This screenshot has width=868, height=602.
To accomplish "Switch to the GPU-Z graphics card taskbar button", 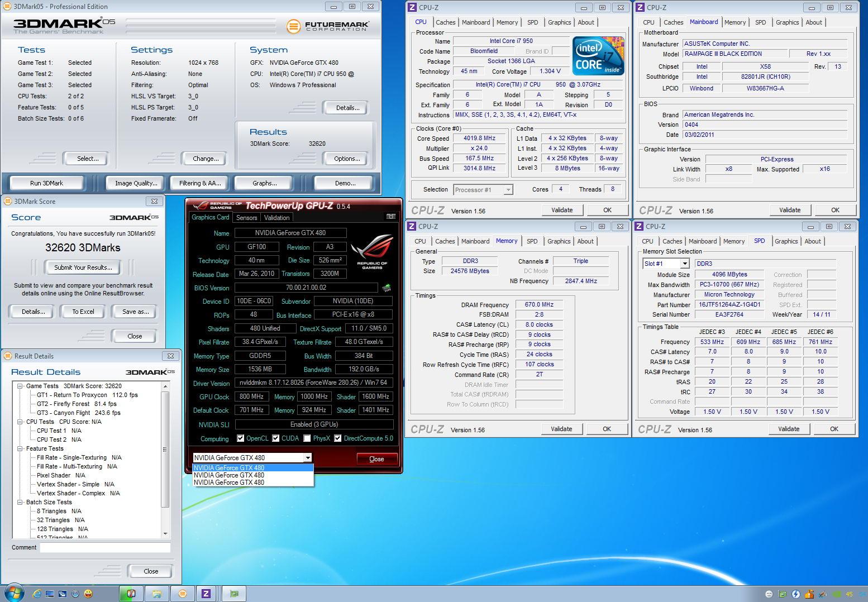I will [235, 593].
